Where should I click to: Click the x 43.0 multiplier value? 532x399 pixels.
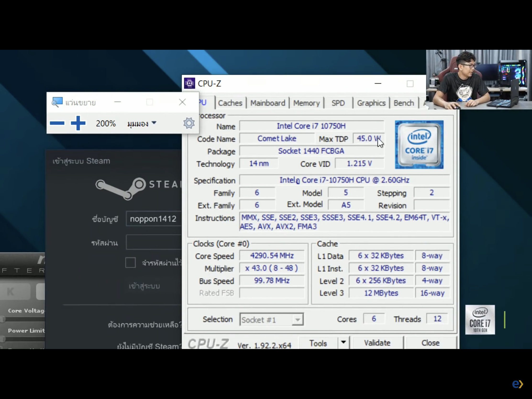(x=272, y=268)
